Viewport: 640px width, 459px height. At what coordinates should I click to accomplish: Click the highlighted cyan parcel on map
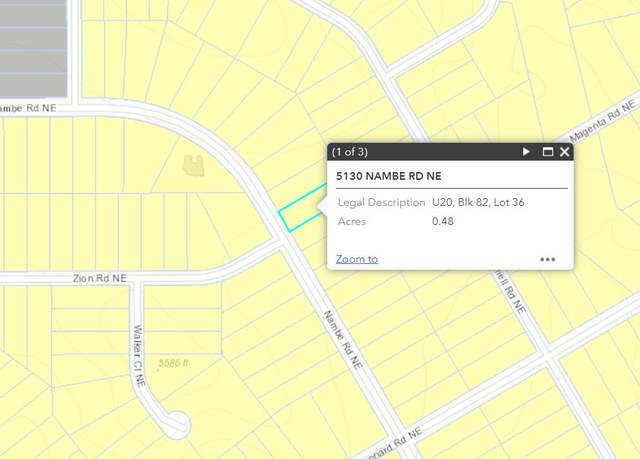coord(301,210)
